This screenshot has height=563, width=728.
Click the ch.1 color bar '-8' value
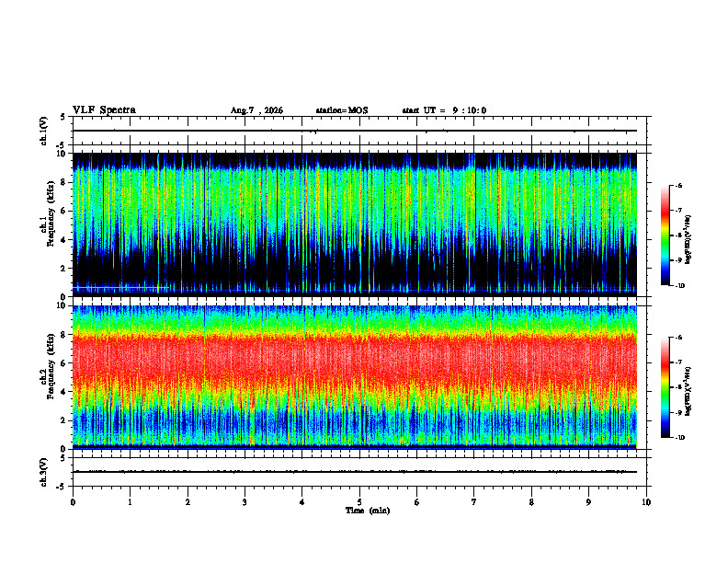pos(678,236)
